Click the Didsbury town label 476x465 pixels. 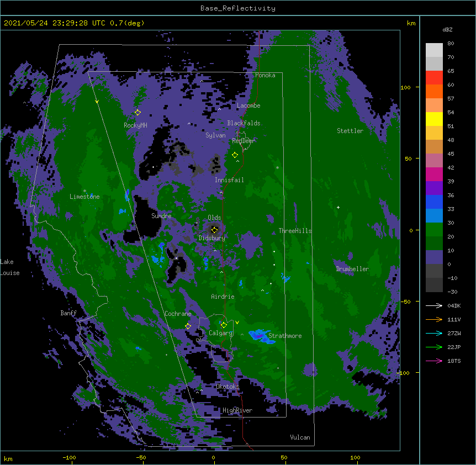point(212,238)
